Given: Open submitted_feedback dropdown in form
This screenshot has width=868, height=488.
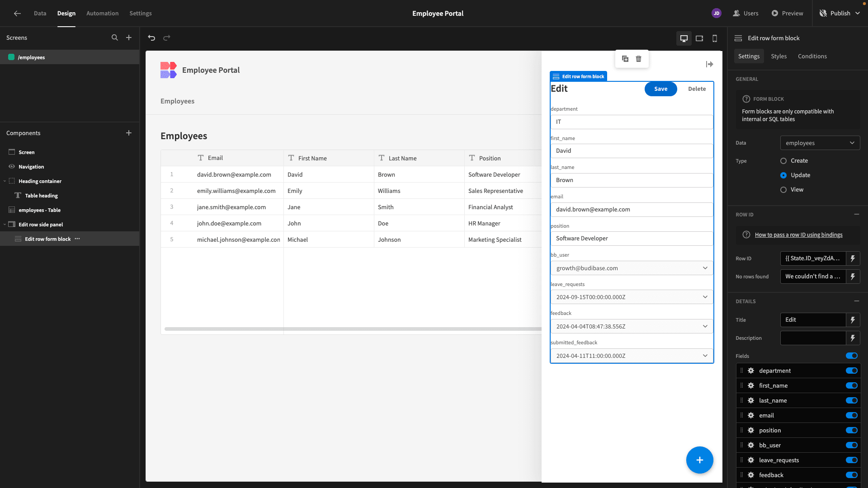Looking at the screenshot, I should (x=632, y=356).
